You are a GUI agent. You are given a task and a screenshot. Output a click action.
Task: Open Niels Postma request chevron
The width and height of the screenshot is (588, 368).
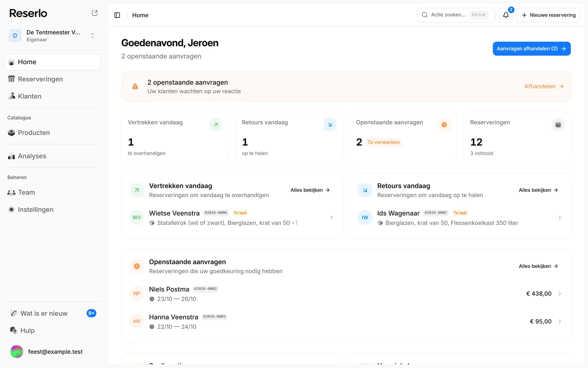tap(560, 293)
